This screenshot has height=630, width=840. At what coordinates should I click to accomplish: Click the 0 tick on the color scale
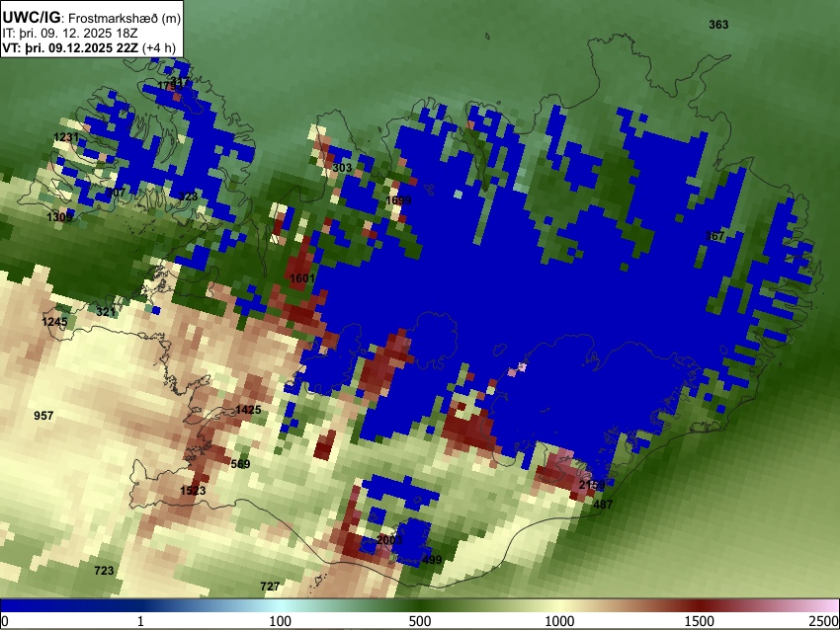coord(5,621)
